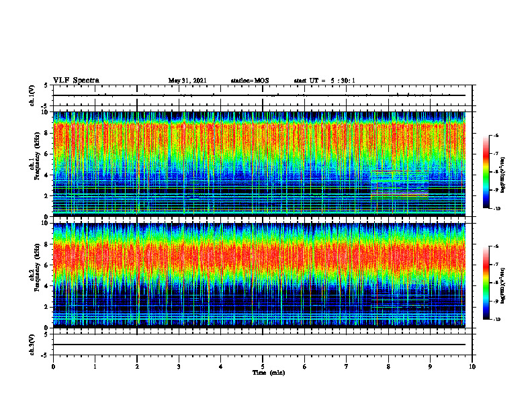The image size is (532, 411).
Task: Click the ch.1 spectrogram color scale bar
Action: (x=486, y=172)
